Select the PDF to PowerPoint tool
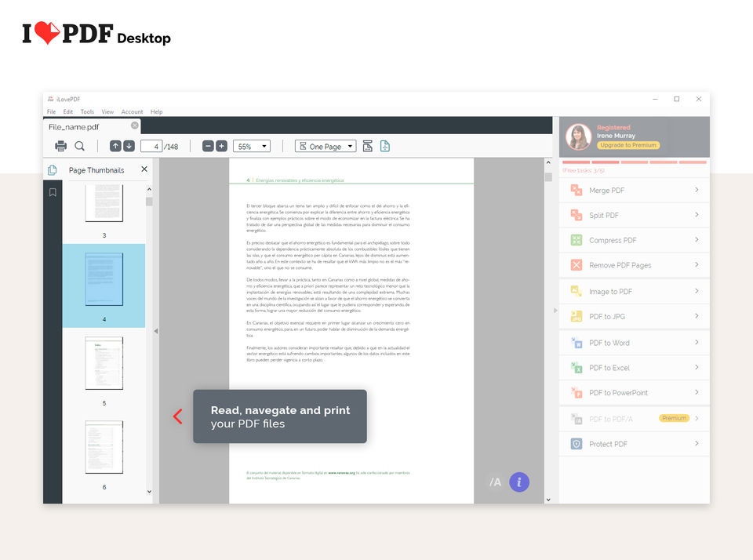The image size is (753, 560). click(x=635, y=392)
